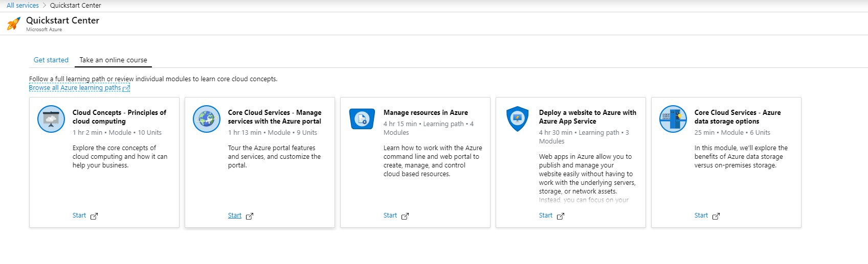Click '25 min • Module • 6 Units' text

(732, 133)
